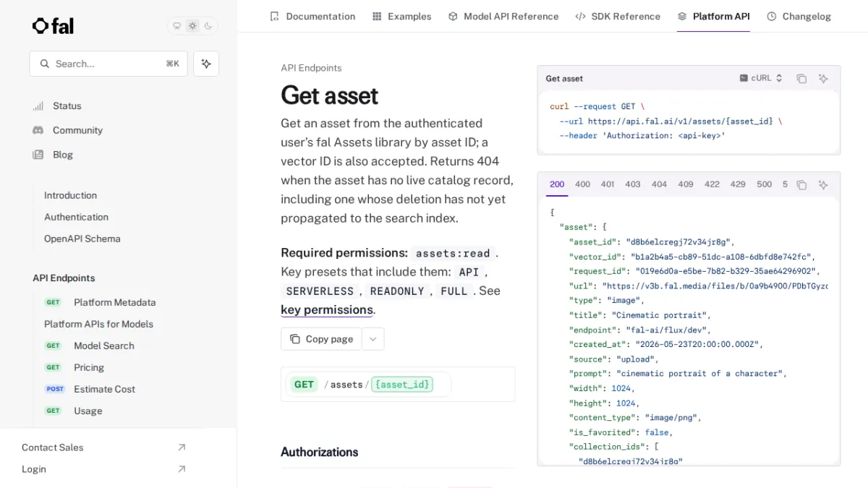The height and width of the screenshot is (488, 868).
Task: Click the arrow icon next to Login
Action: pos(182,469)
